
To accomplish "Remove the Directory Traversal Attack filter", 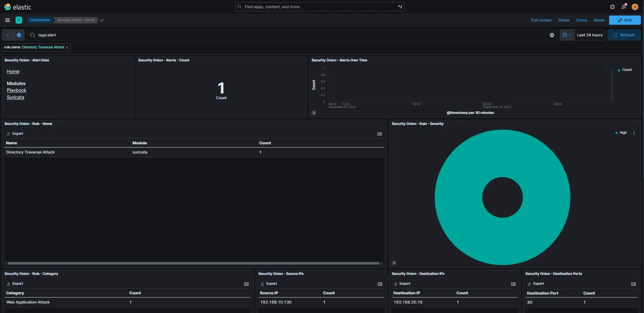I will (x=67, y=48).
